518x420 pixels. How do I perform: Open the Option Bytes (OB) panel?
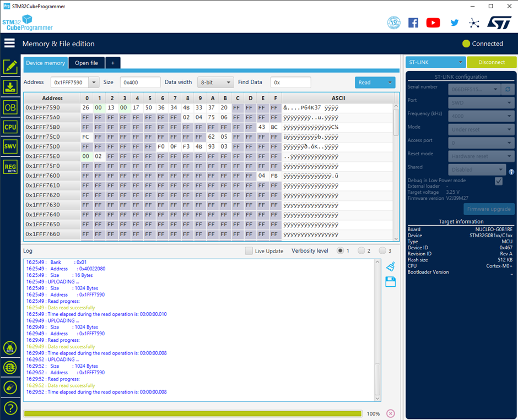[10, 107]
